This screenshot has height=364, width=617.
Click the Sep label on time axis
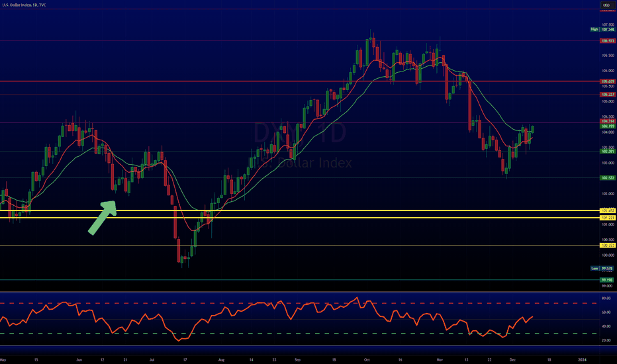coord(297,359)
